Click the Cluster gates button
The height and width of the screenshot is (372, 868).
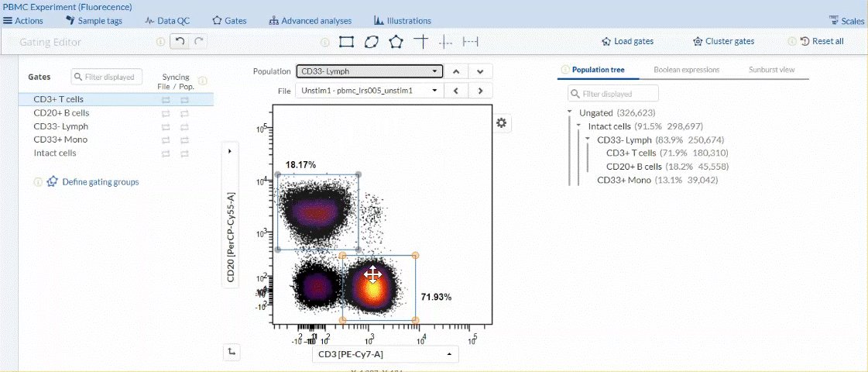click(x=723, y=41)
